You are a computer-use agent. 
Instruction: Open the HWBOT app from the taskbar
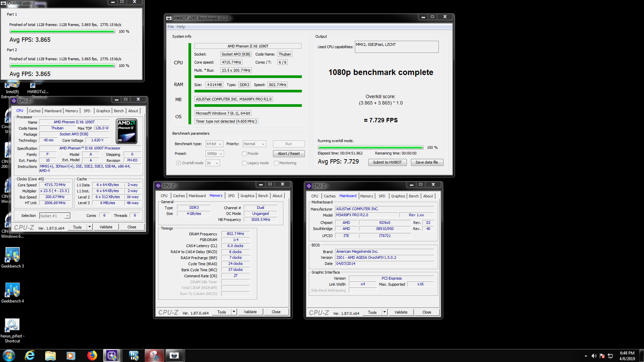133,355
